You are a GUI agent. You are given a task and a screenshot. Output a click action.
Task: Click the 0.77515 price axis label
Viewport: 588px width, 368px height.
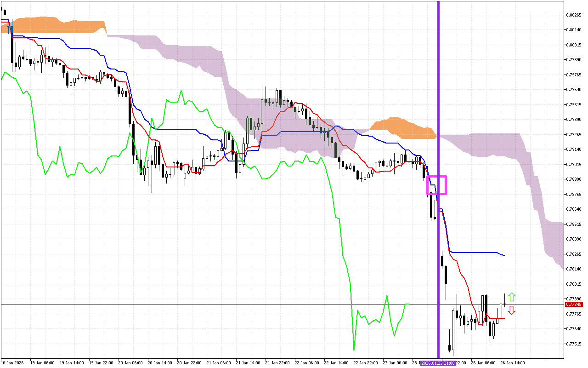pyautogui.click(x=574, y=344)
